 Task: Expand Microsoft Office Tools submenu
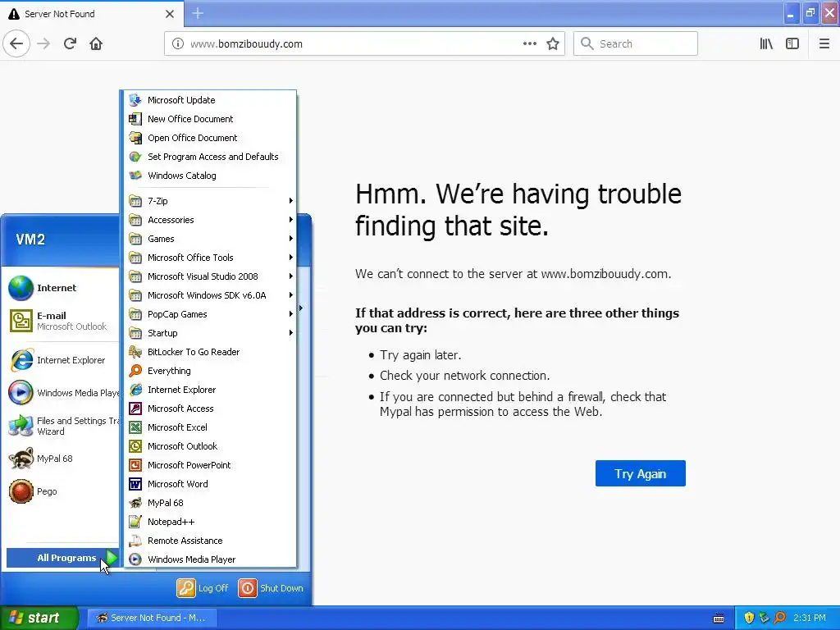[x=210, y=258]
